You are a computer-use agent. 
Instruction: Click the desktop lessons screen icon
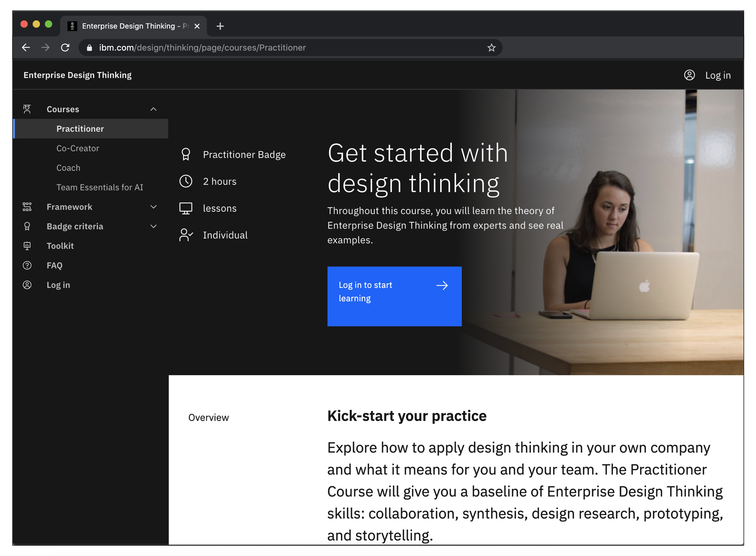(187, 207)
